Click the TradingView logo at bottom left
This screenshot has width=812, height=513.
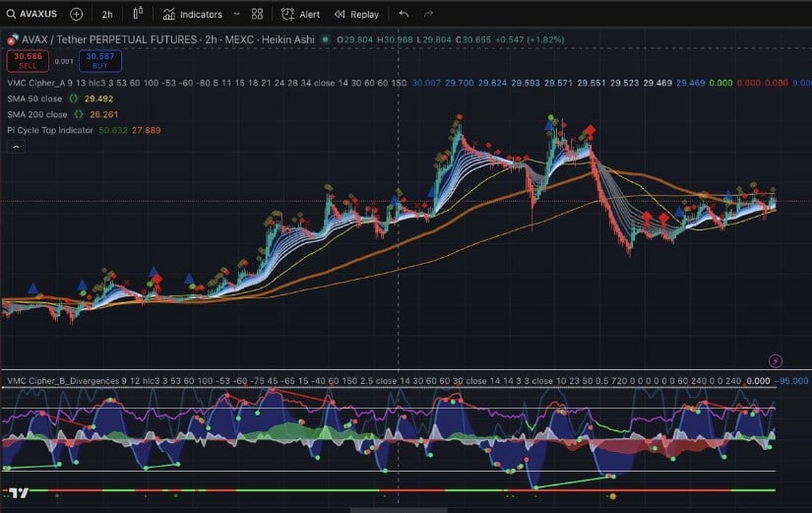click(16, 491)
